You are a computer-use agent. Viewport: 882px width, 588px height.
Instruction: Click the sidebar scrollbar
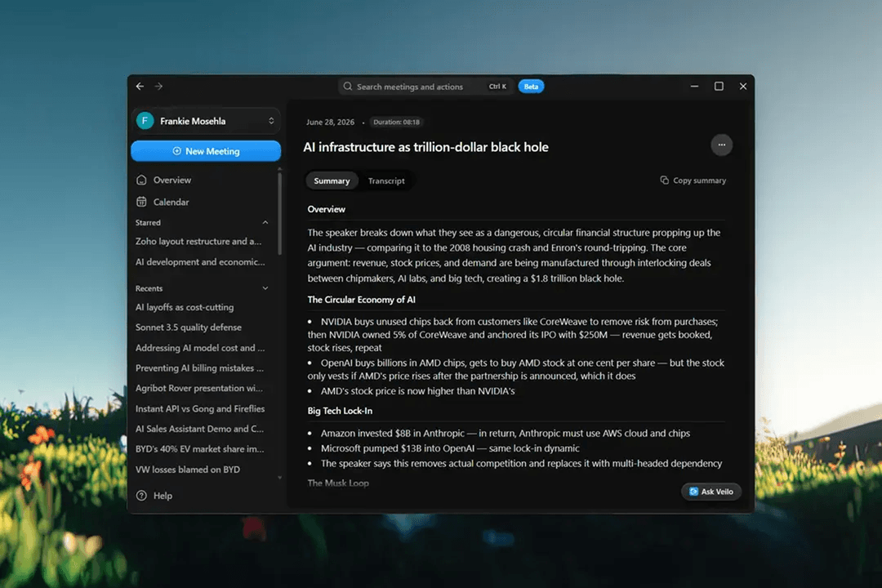[279, 214]
